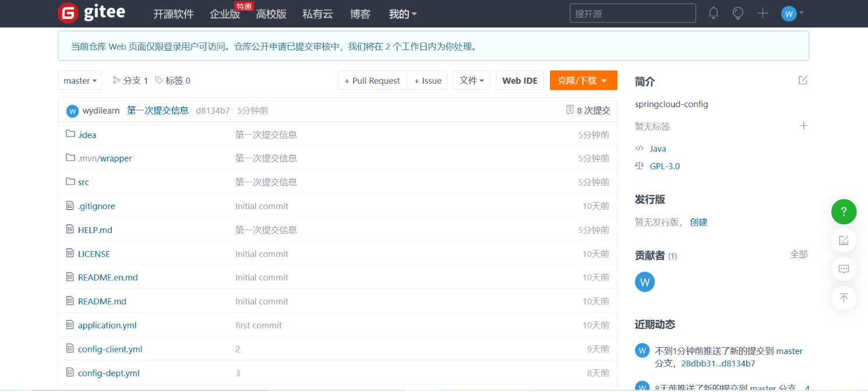Expand the 克隆/下载 dropdown
This screenshot has height=392, width=868.
pyautogui.click(x=583, y=80)
